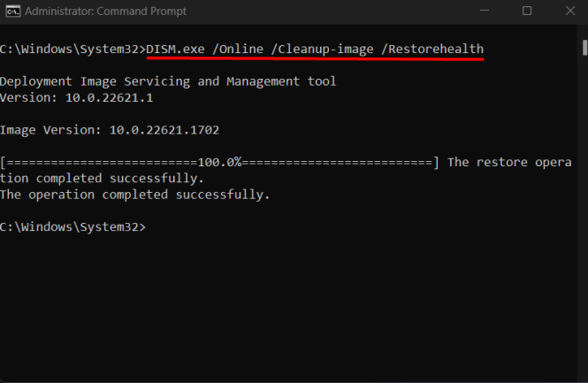
Task: Click the 'Version: 10.0.22621.1' line
Action: tap(76, 97)
